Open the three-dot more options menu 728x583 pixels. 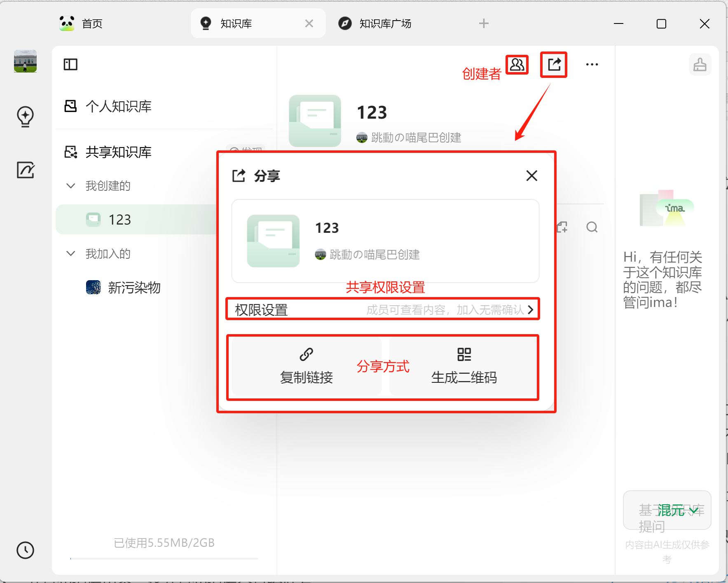click(592, 64)
